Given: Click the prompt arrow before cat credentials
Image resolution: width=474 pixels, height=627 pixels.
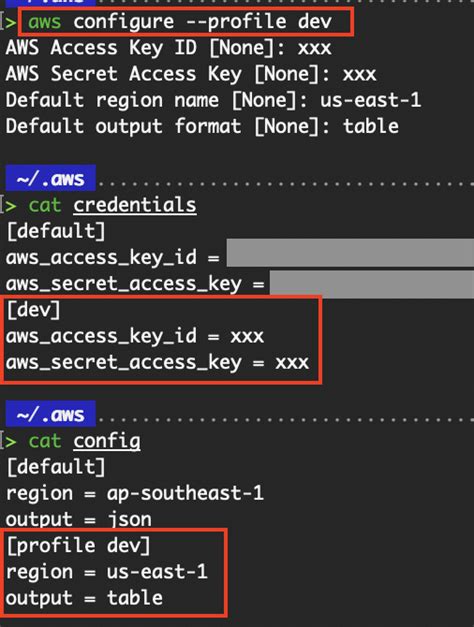Looking at the screenshot, I should coord(11,206).
